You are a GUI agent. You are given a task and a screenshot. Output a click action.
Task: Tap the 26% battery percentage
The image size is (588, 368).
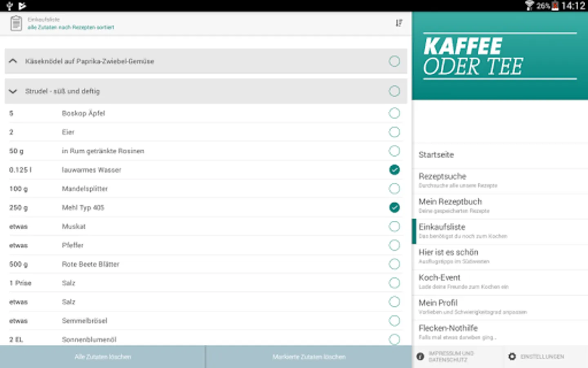point(543,6)
